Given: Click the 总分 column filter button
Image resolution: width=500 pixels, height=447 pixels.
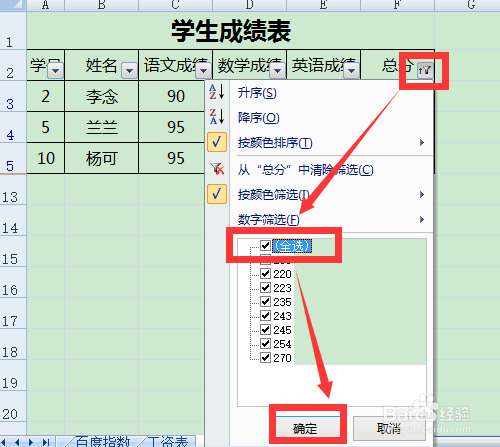Looking at the screenshot, I should click(425, 70).
